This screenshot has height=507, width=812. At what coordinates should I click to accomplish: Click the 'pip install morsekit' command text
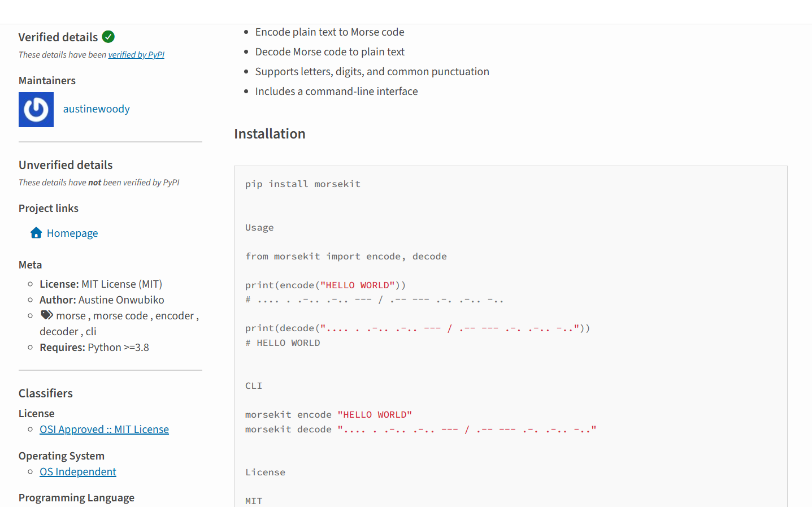(x=302, y=183)
